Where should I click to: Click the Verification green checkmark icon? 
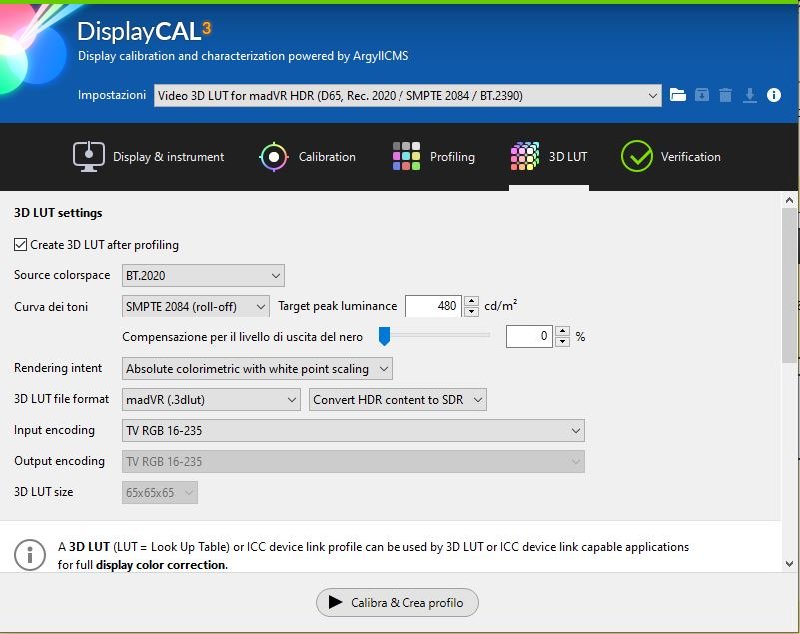click(636, 156)
